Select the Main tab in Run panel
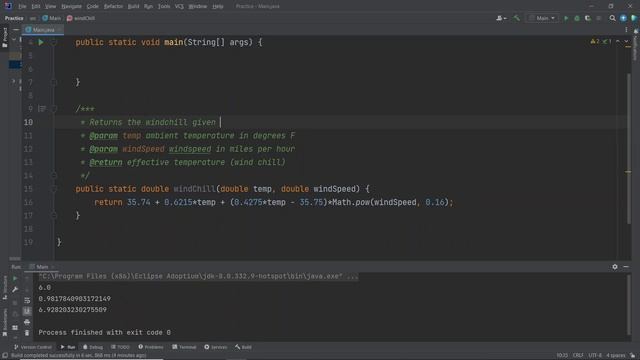 click(x=42, y=267)
